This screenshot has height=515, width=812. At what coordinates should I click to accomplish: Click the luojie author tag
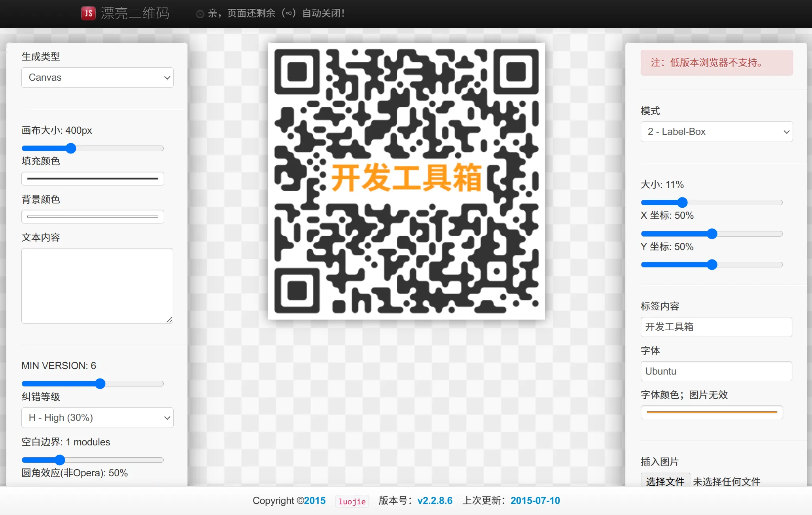click(x=352, y=502)
